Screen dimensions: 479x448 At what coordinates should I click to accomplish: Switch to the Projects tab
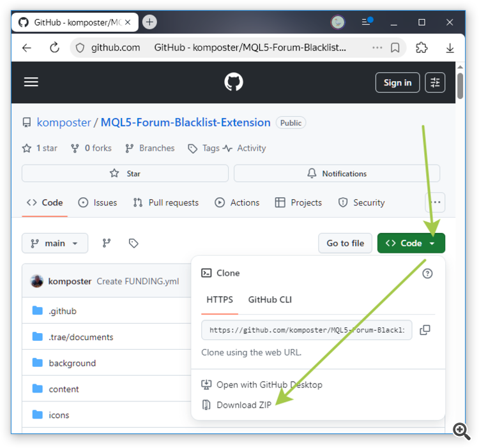(x=298, y=203)
